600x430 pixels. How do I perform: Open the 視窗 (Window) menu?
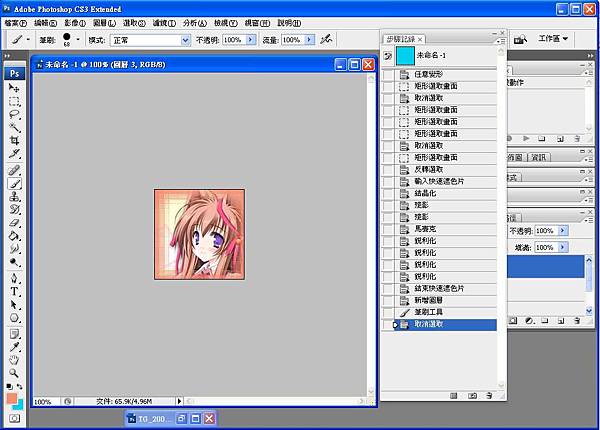pos(257,23)
